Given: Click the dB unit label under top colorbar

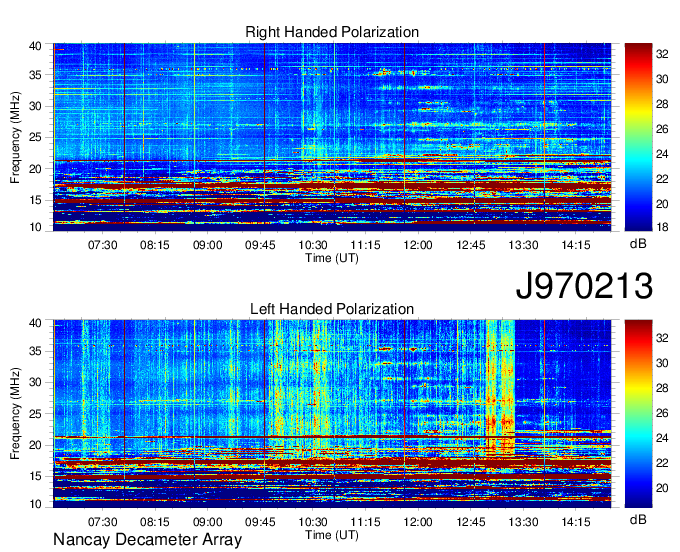Looking at the screenshot, I should click(638, 244).
